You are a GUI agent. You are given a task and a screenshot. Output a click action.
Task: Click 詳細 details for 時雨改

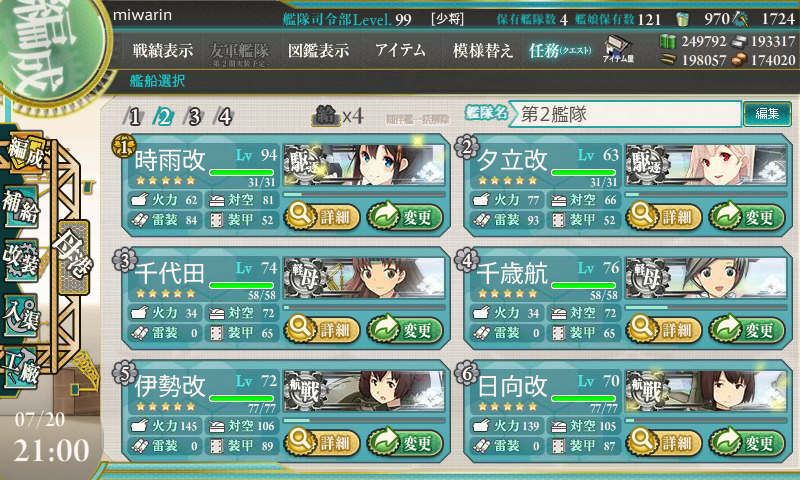coord(322,217)
